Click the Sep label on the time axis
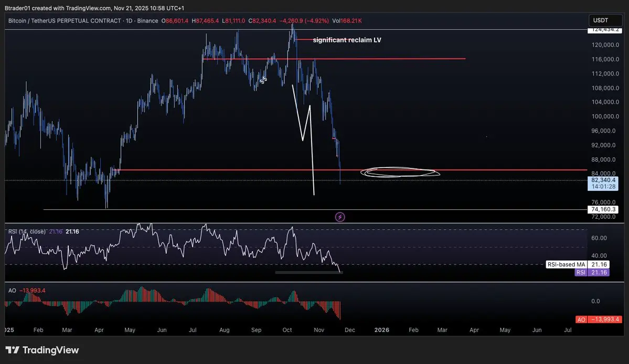The width and height of the screenshot is (629, 364). [256, 330]
